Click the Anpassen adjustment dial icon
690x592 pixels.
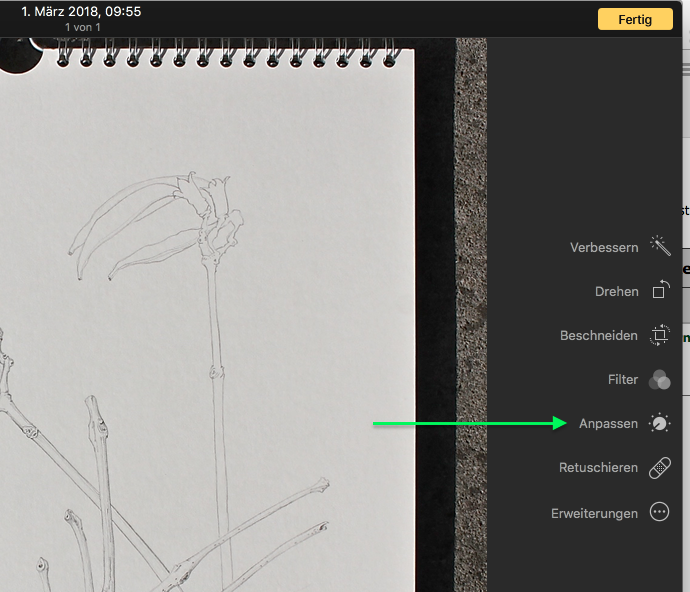point(659,424)
